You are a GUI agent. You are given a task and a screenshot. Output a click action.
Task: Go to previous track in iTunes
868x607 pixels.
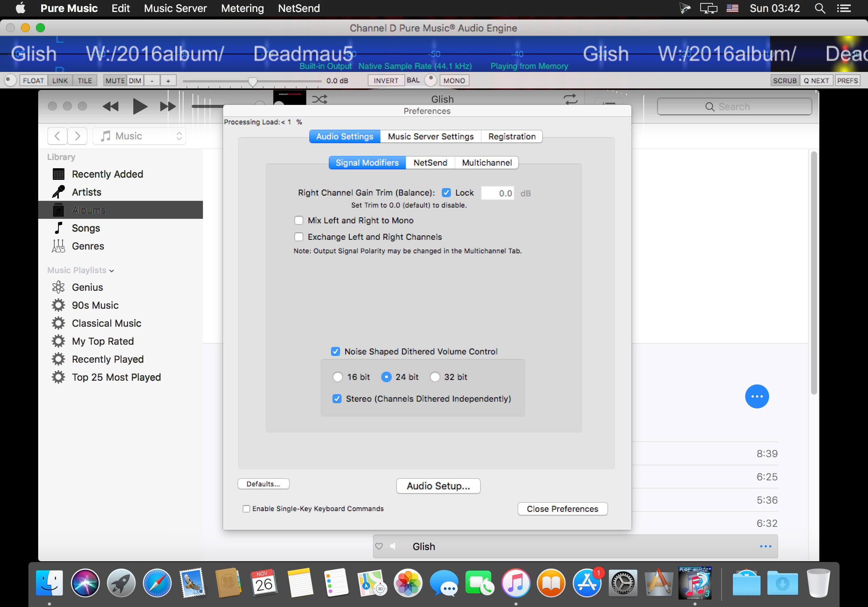[110, 106]
